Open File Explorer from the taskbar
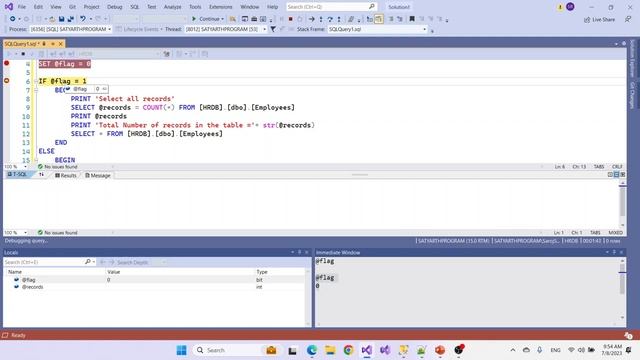Screen dimensions: 640x360 coord(330,350)
